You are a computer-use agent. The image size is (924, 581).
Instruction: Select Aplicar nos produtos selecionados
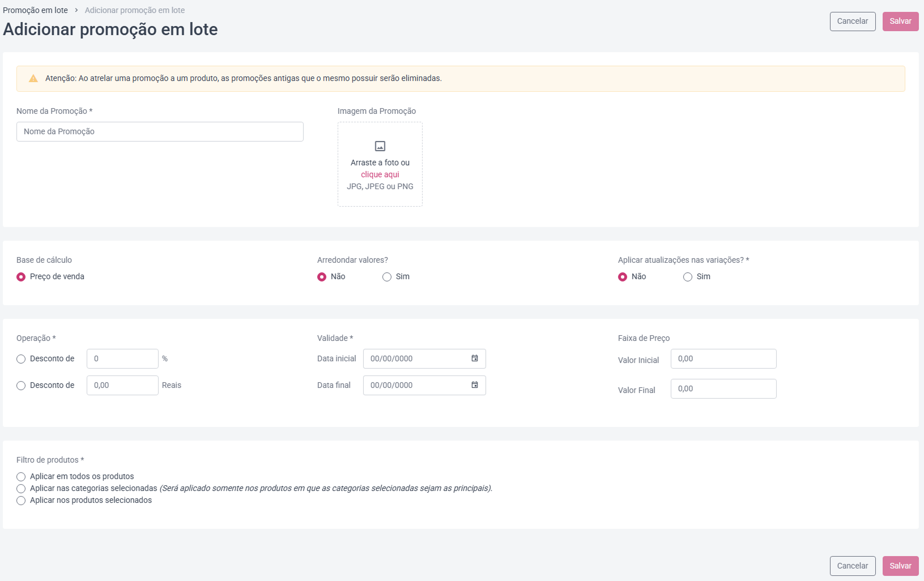click(21, 501)
